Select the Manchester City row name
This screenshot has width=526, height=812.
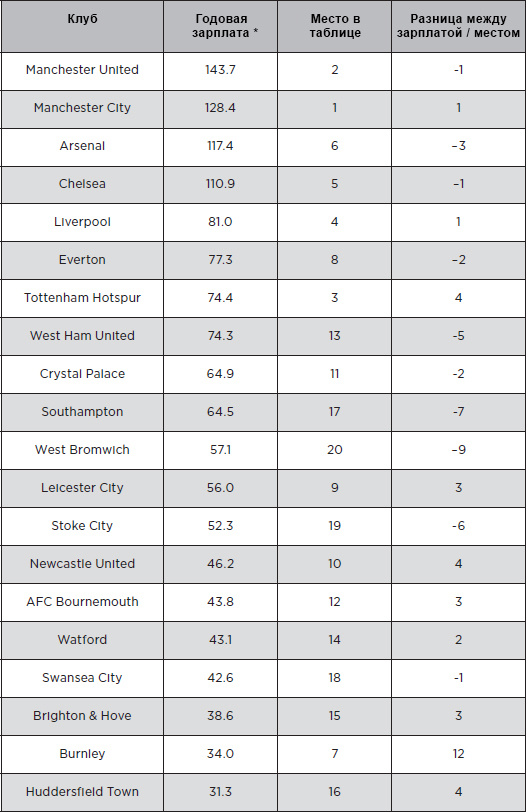82,108
